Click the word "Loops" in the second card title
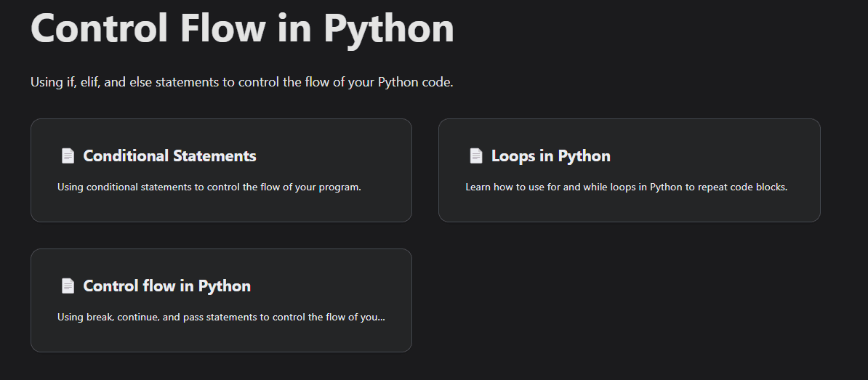 (513, 155)
